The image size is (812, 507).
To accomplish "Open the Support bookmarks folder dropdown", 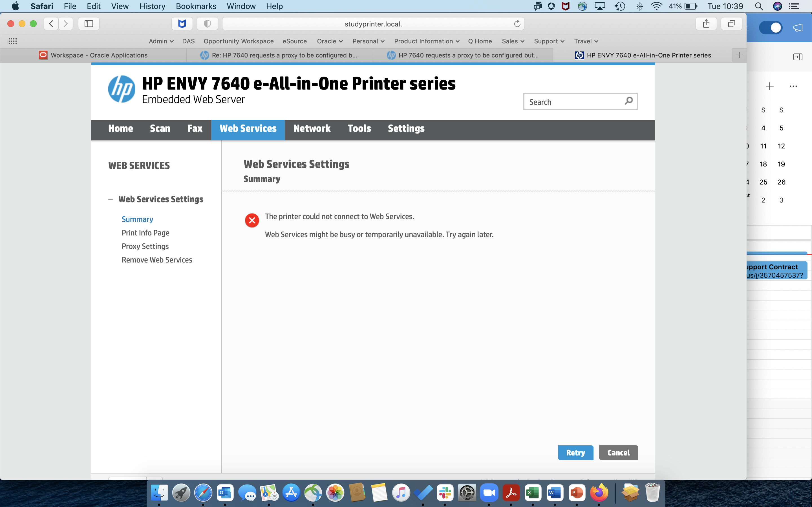I will click(x=549, y=41).
